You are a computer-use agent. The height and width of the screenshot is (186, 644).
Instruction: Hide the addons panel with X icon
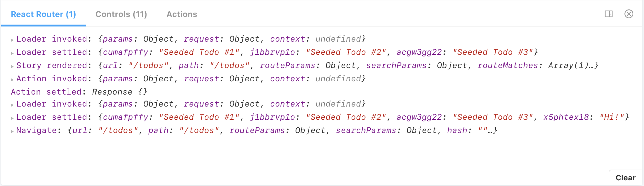(x=629, y=14)
